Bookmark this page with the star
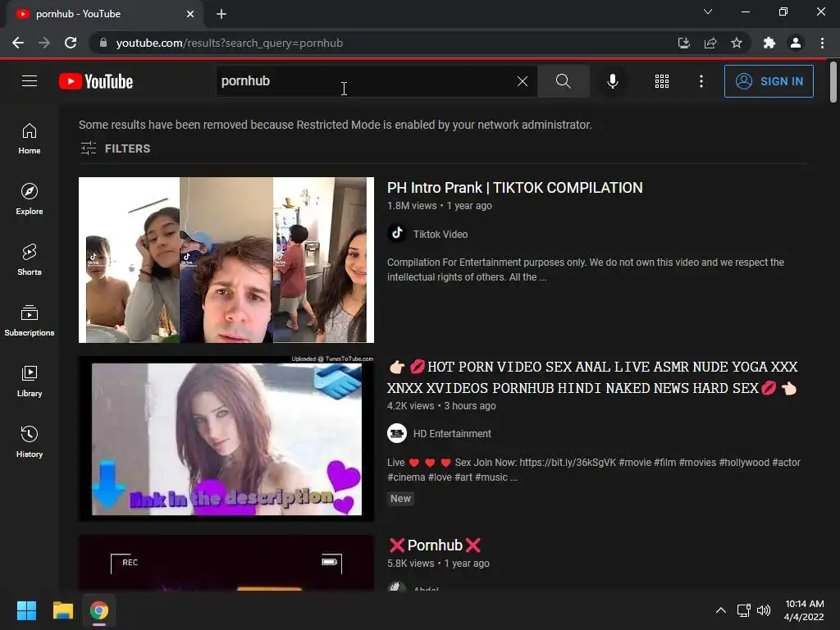The image size is (840, 630). point(737,43)
